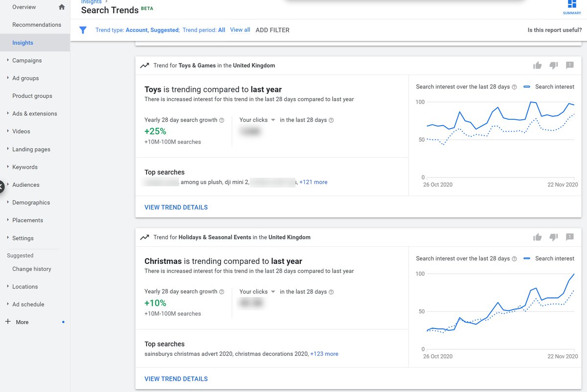Expand Audiences in the sidebar
This screenshot has width=587, height=392.
(8, 184)
